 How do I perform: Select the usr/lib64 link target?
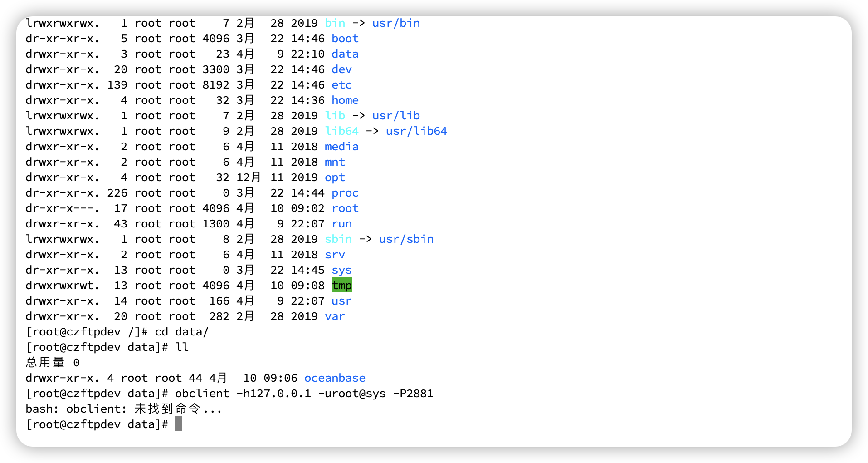(416, 131)
